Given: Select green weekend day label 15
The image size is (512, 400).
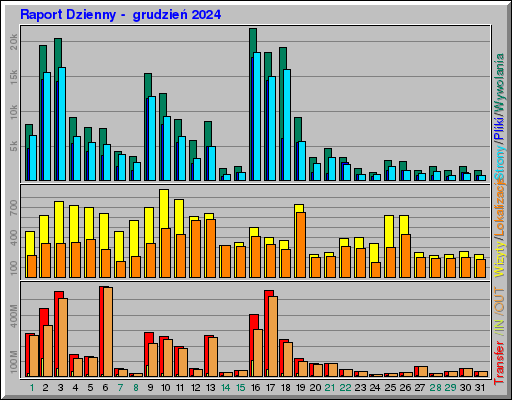Looking at the screenshot, I should pos(240,388).
